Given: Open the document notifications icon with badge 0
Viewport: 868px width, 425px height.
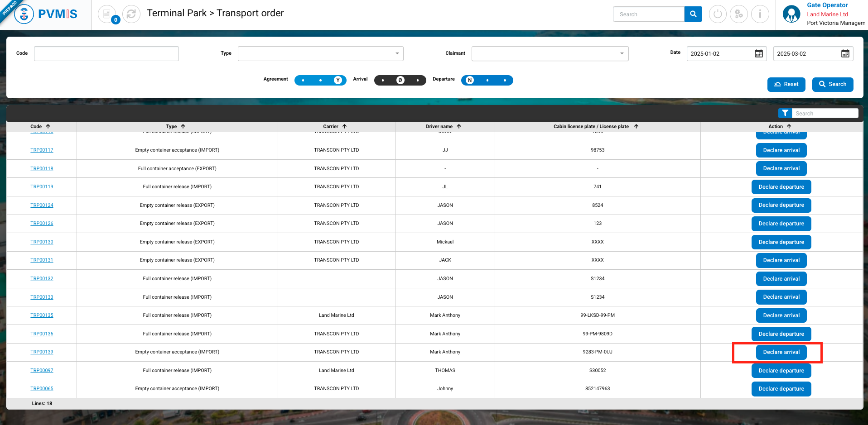Looking at the screenshot, I should [107, 14].
